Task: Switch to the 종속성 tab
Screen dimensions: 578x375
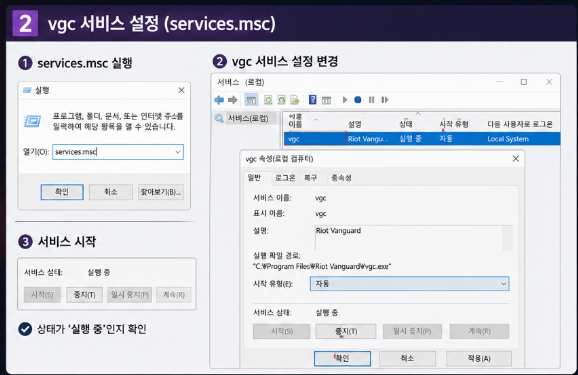Action: (x=341, y=178)
